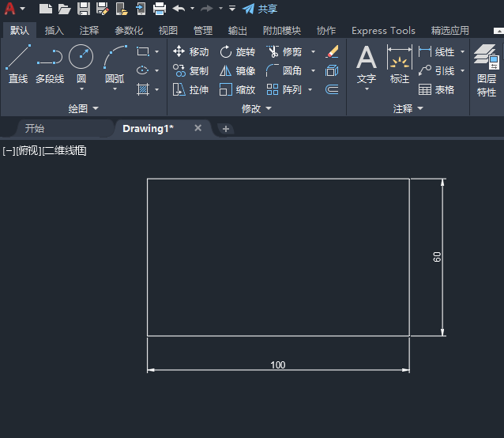Activate the Scale (缩放) tool
Viewport: 504px width, 438px height.
point(237,89)
